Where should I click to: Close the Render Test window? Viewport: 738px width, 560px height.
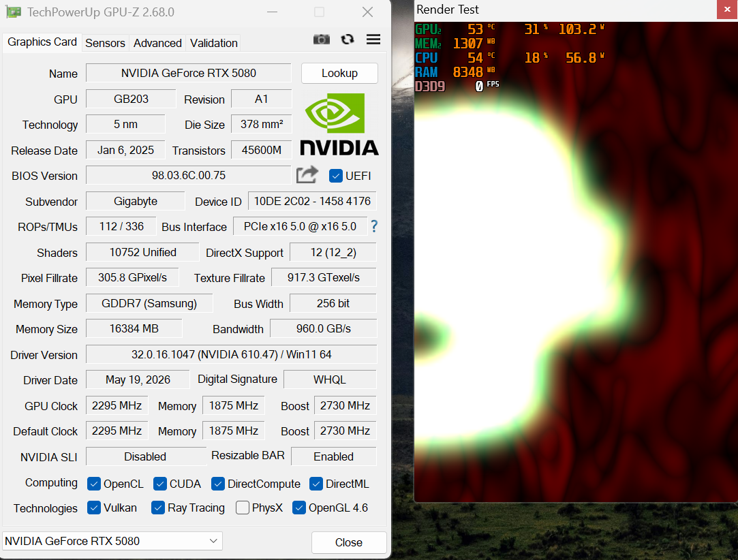pyautogui.click(x=727, y=10)
